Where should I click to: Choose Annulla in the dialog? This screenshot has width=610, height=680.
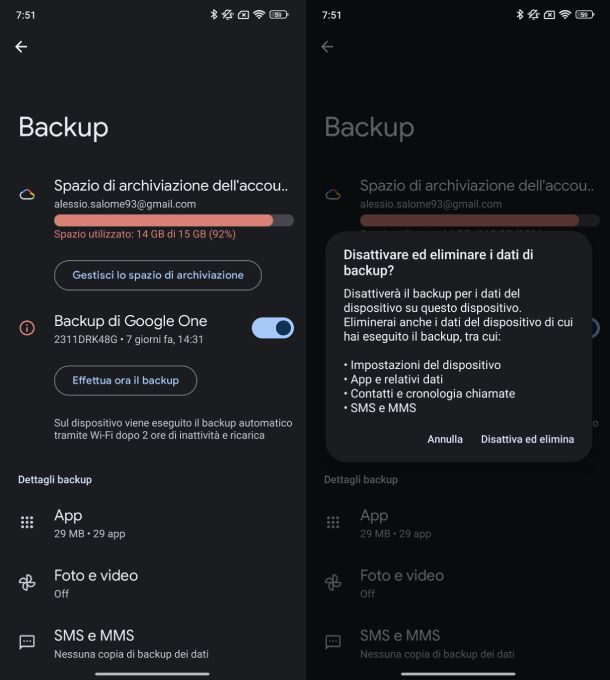click(x=445, y=439)
